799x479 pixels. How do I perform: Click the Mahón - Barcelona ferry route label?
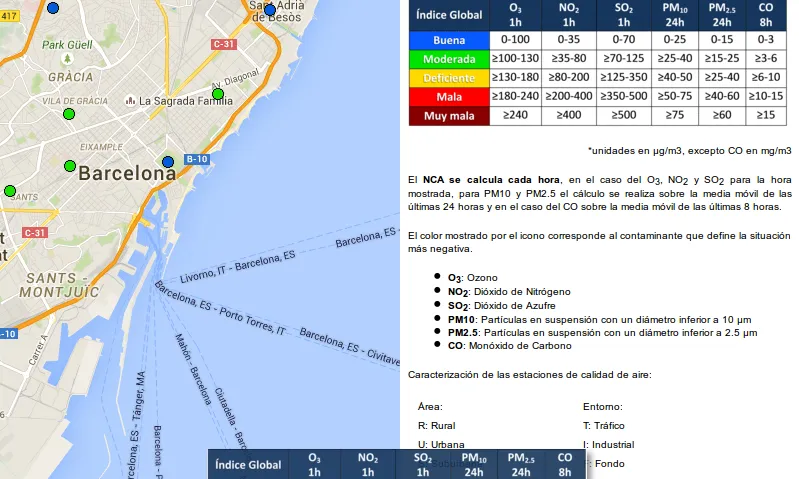193,369
